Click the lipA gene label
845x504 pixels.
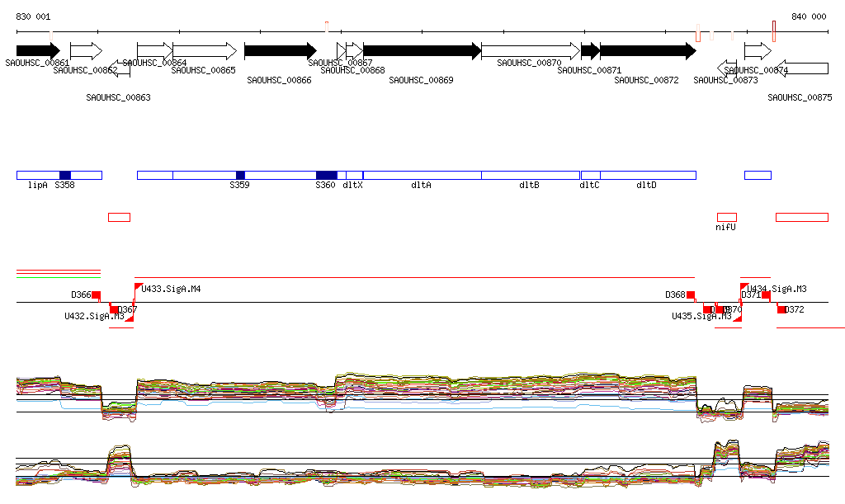37,186
